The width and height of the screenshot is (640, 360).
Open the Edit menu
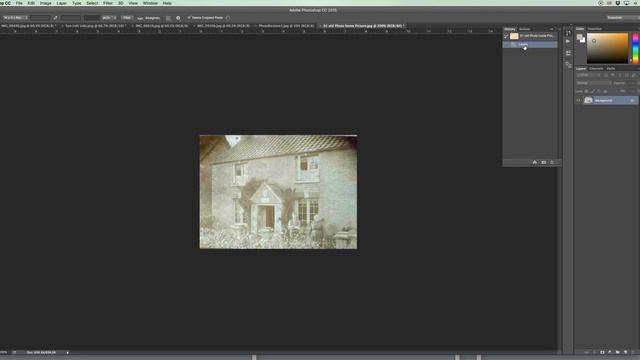coord(31,3)
